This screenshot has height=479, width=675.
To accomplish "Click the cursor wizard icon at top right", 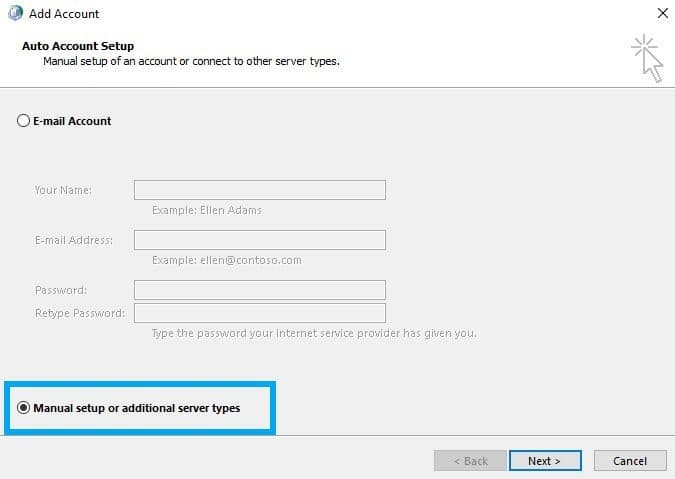I will [x=648, y=59].
